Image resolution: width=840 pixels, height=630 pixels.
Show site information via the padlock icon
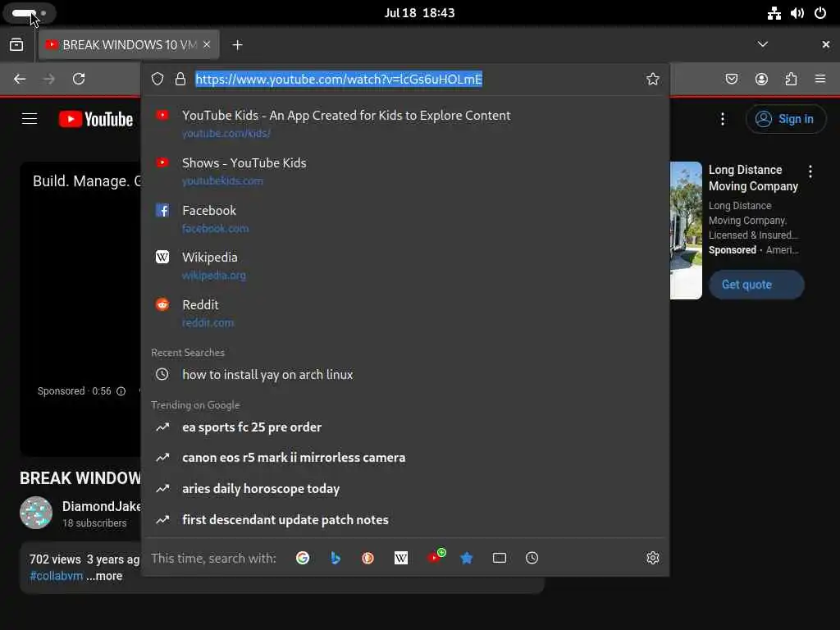click(180, 80)
